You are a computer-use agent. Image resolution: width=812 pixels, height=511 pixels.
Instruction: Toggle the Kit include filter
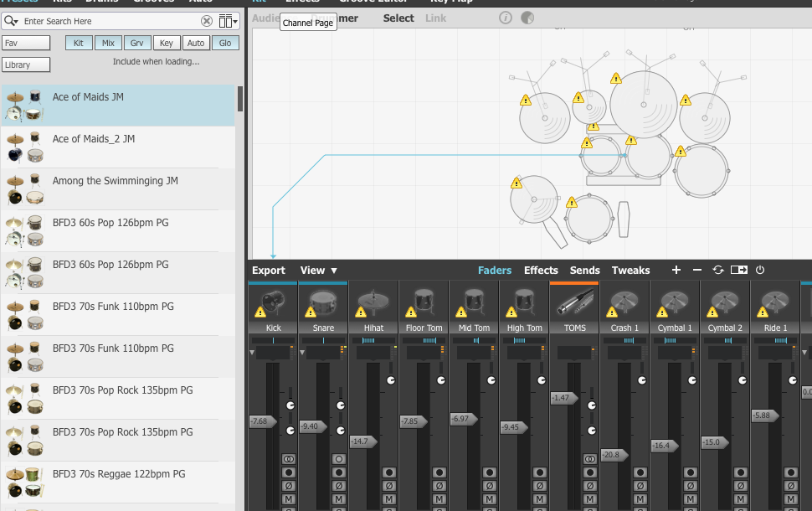pyautogui.click(x=78, y=43)
